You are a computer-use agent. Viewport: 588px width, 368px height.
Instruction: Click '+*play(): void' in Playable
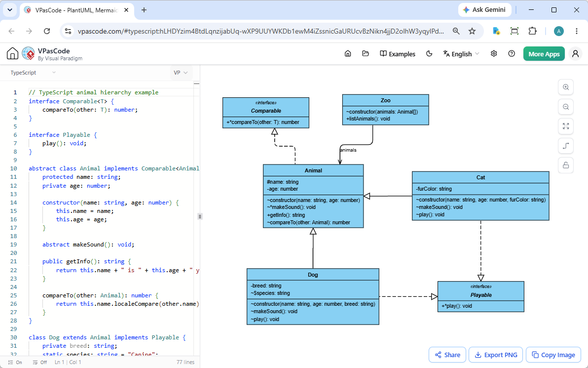pyautogui.click(x=457, y=306)
